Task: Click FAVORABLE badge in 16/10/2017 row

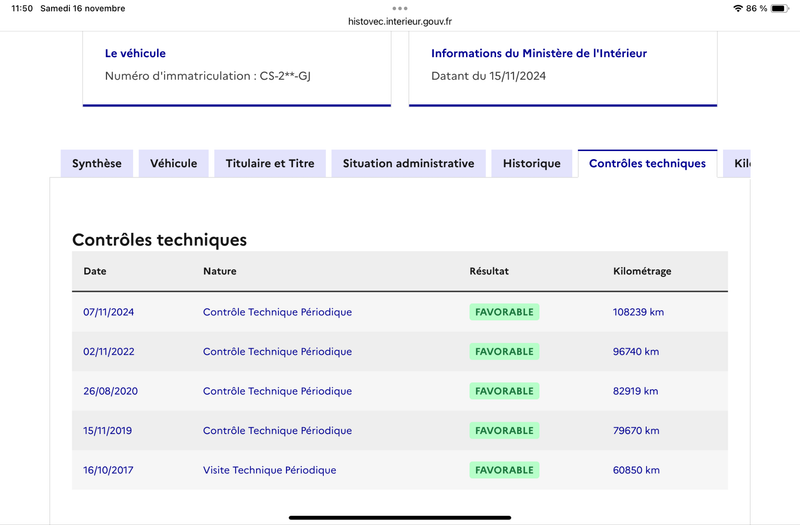Action: click(x=504, y=470)
